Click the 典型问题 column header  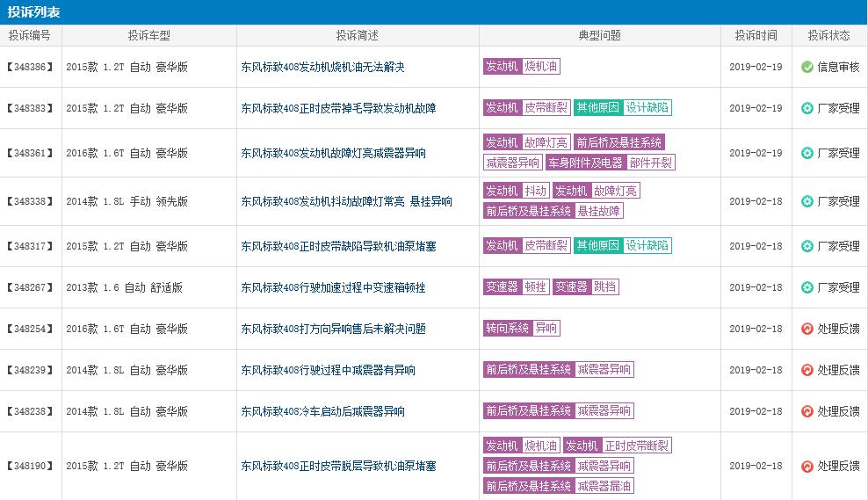point(599,35)
